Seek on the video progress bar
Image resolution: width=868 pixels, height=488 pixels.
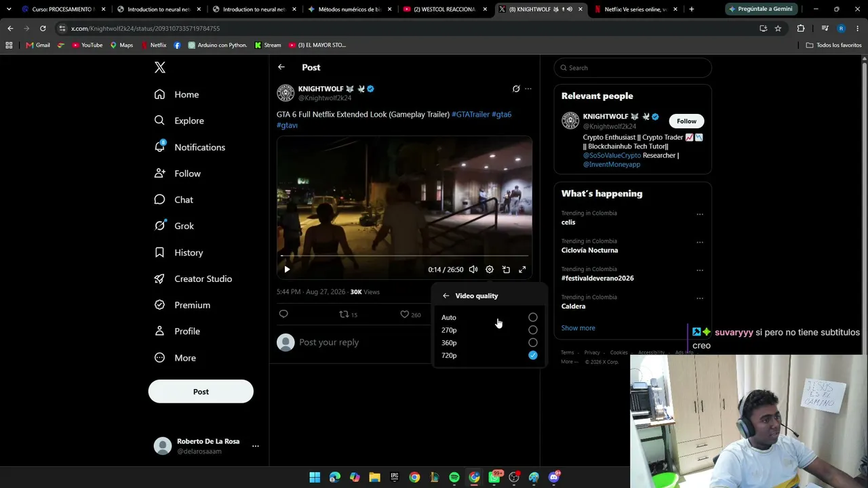[404, 256]
